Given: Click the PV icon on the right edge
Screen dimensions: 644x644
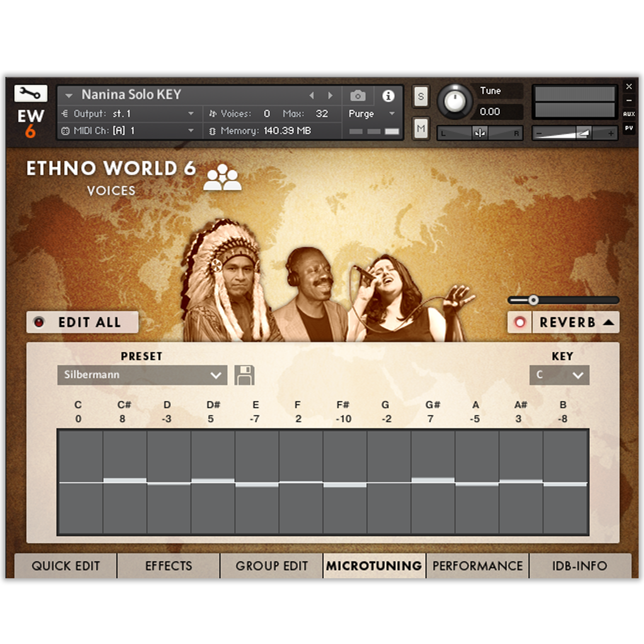Looking at the screenshot, I should coord(629,128).
